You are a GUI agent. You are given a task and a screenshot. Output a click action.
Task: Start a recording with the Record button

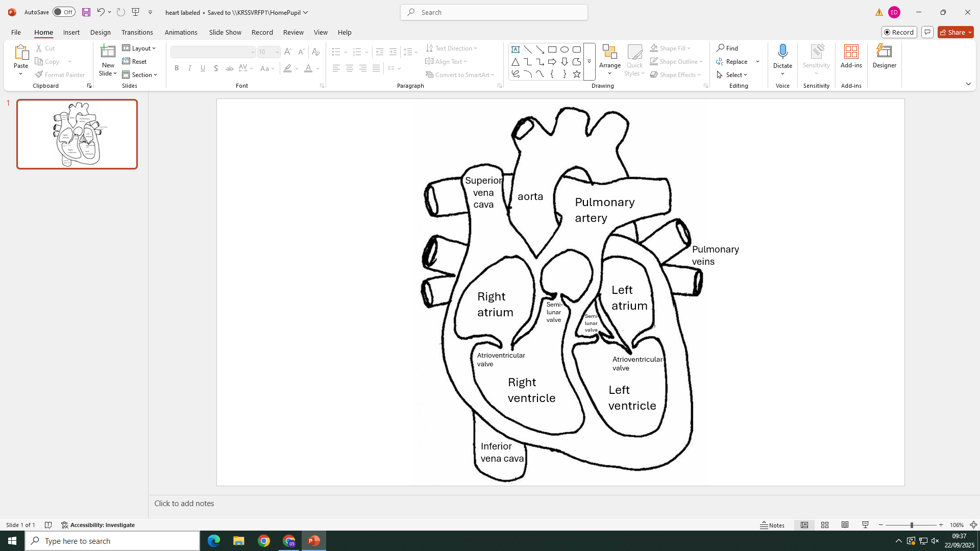tap(899, 32)
